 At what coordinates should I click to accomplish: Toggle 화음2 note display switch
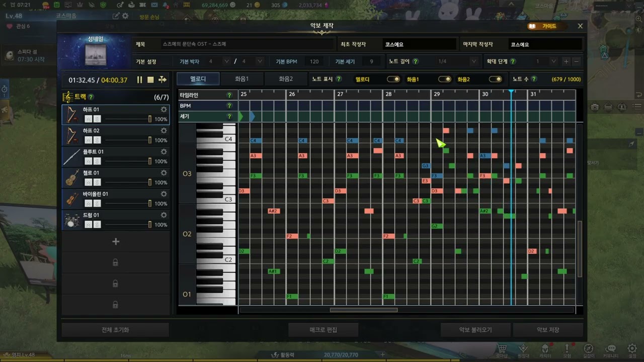pyautogui.click(x=495, y=79)
